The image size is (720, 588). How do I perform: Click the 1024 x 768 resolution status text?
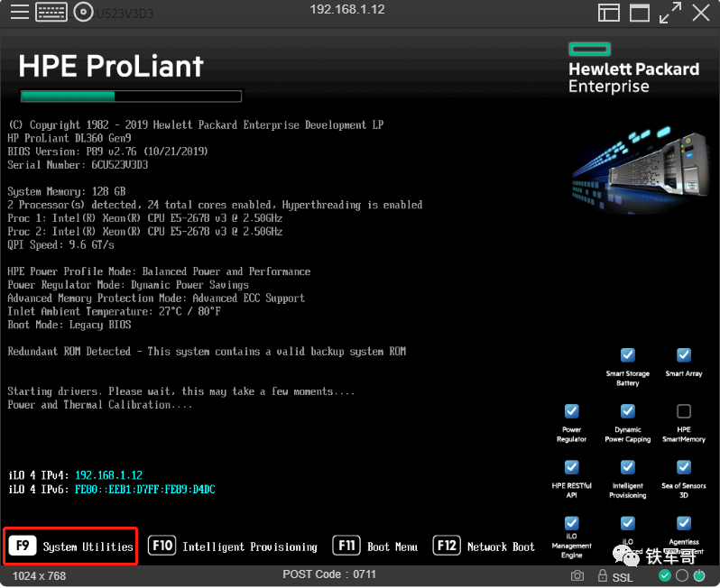[x=39, y=575]
